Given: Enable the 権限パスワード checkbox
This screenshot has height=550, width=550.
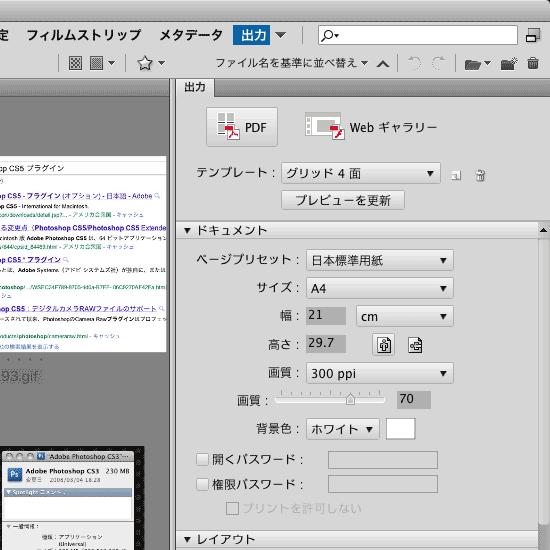Looking at the screenshot, I should (x=202, y=484).
